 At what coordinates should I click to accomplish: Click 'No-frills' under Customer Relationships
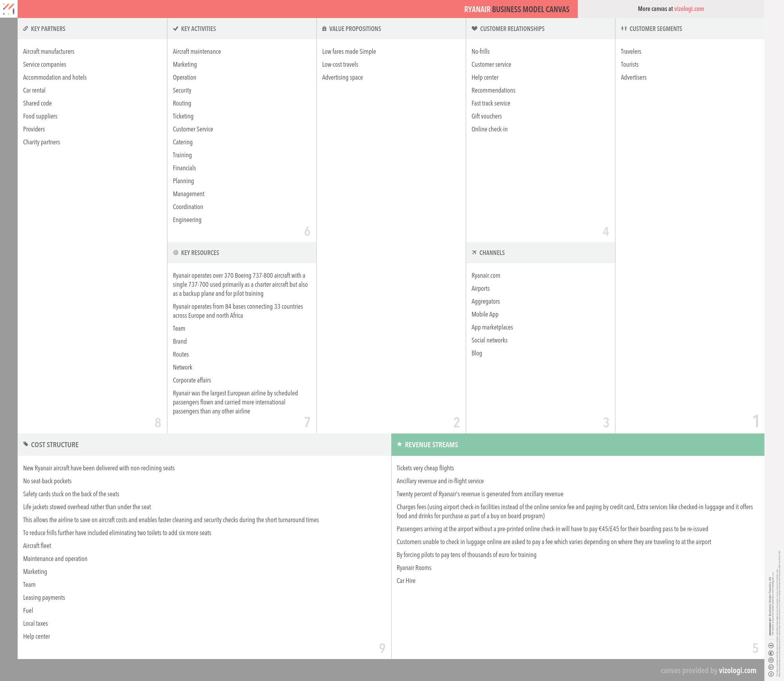(481, 51)
